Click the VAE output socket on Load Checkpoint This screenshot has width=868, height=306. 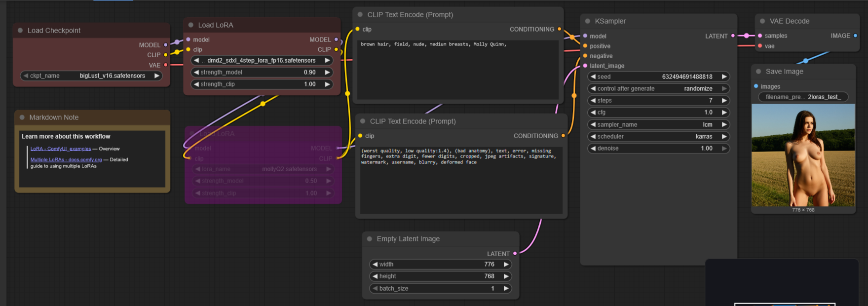point(166,65)
